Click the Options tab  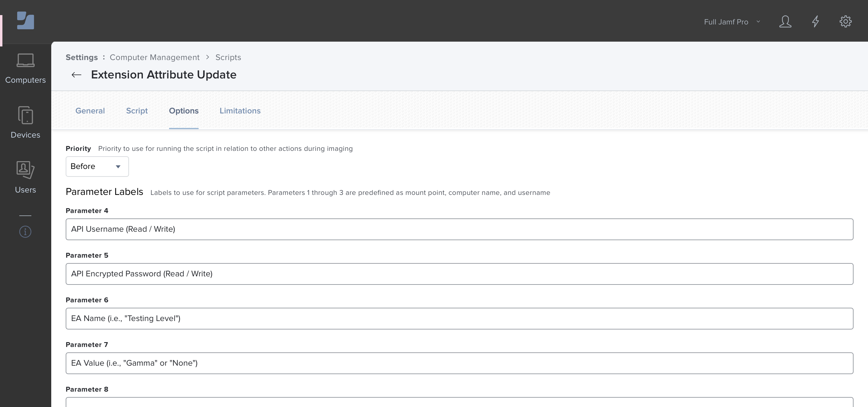(x=184, y=110)
